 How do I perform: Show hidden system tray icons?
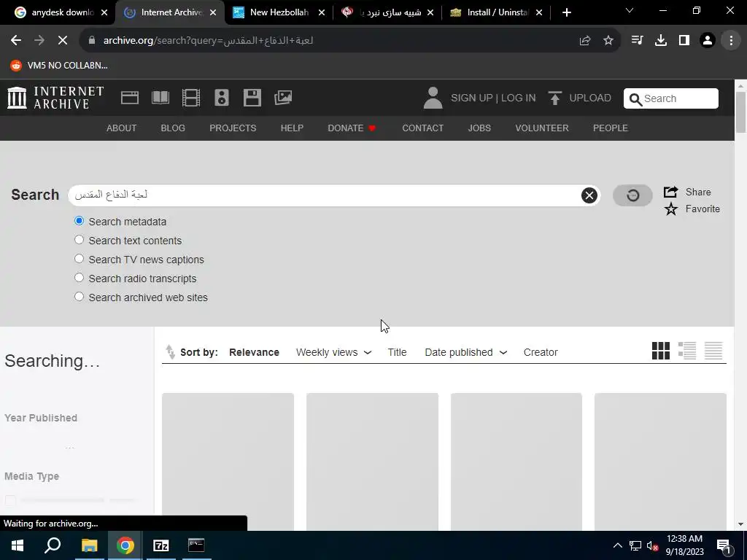(x=617, y=545)
